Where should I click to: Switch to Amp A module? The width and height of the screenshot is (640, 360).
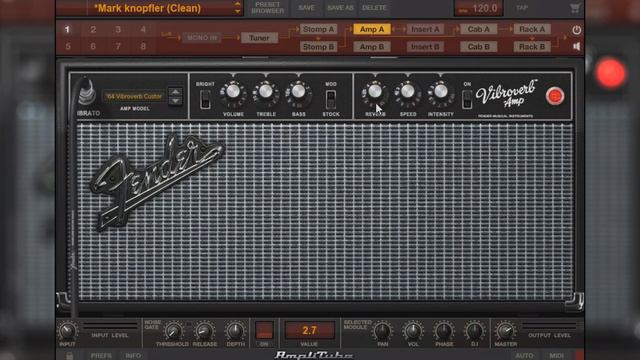[372, 29]
